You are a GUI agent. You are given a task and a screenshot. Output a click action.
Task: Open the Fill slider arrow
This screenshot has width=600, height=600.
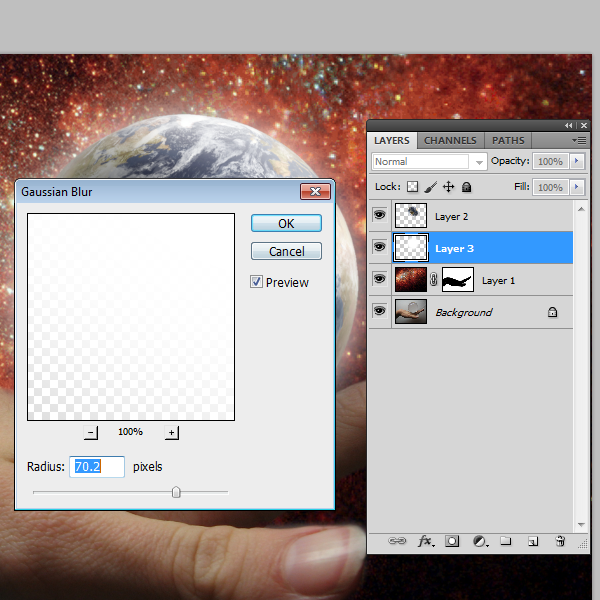click(x=577, y=187)
